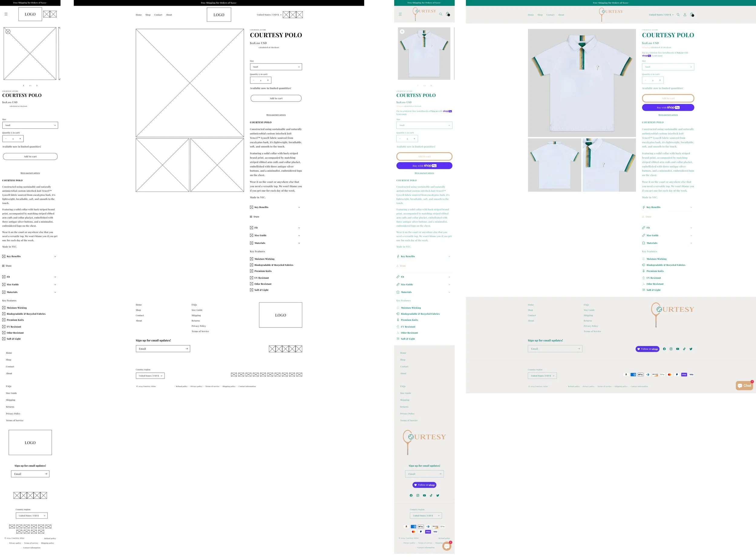Click search icon in colored desktop header
756x558 pixels.
[678, 15]
